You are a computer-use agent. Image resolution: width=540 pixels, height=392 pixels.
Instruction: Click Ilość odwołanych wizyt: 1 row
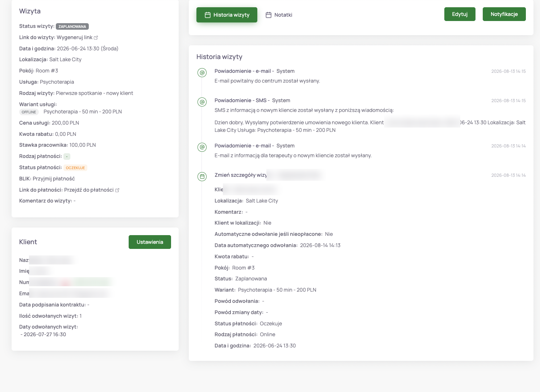pos(50,316)
